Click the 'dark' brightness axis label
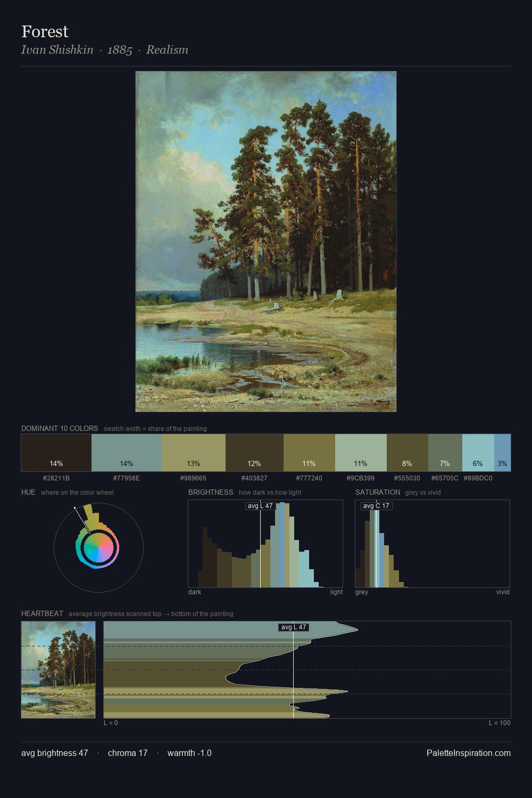This screenshot has width=532, height=798. (195, 592)
